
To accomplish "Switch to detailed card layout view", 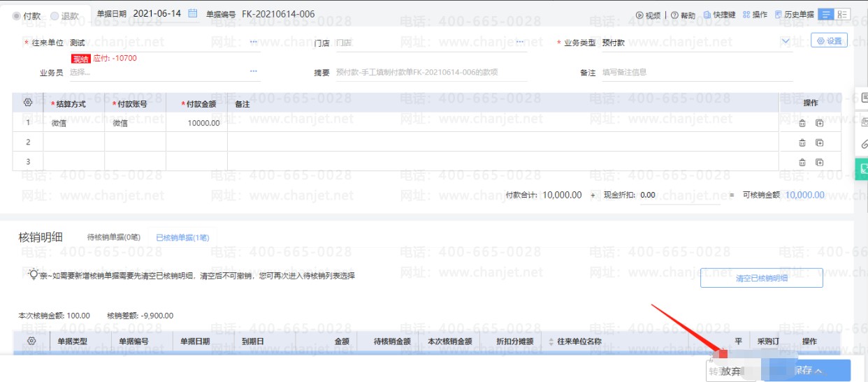I will (842, 15).
